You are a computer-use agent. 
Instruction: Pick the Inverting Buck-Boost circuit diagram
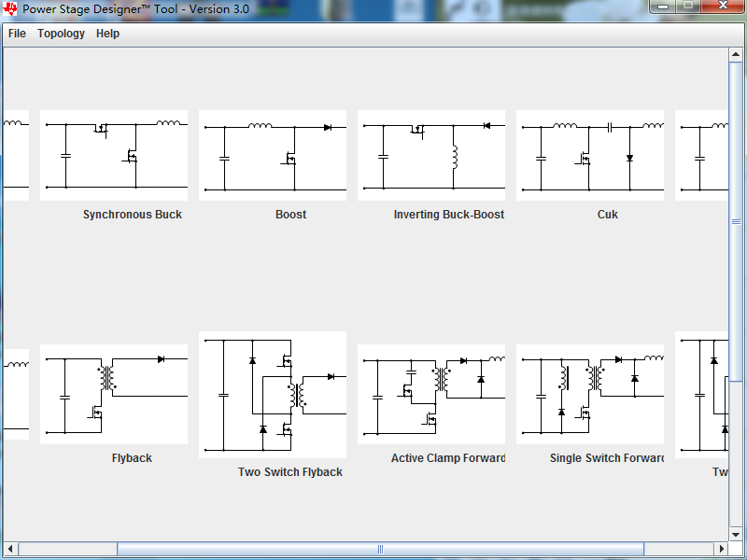(431, 155)
